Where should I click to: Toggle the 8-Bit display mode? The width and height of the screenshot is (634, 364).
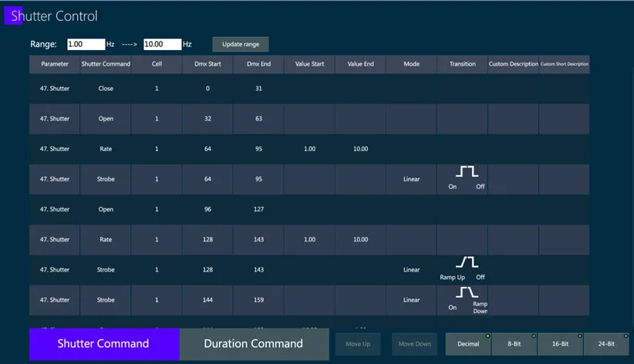[x=514, y=344]
